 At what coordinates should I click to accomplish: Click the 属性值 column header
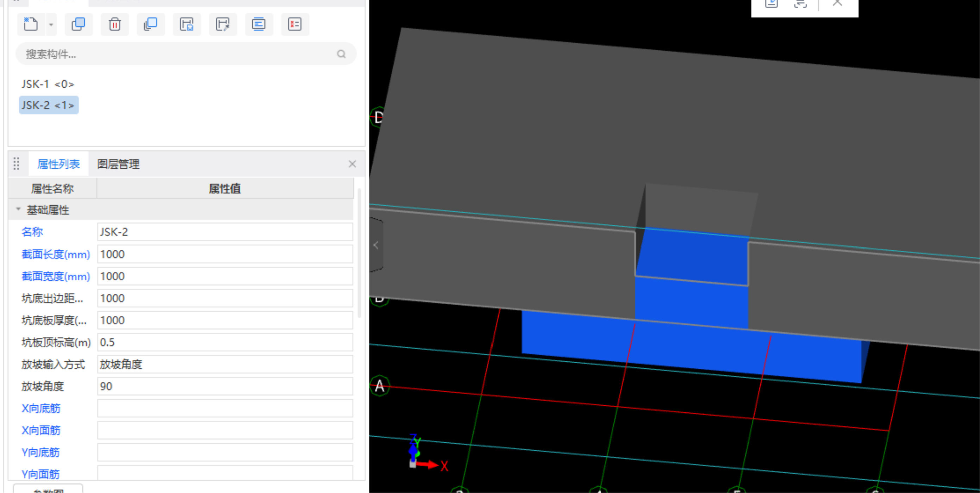(225, 188)
